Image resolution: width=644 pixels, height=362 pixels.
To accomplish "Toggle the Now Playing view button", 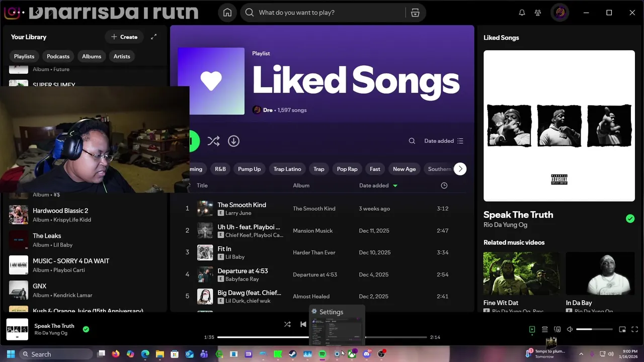I will pos(532,329).
